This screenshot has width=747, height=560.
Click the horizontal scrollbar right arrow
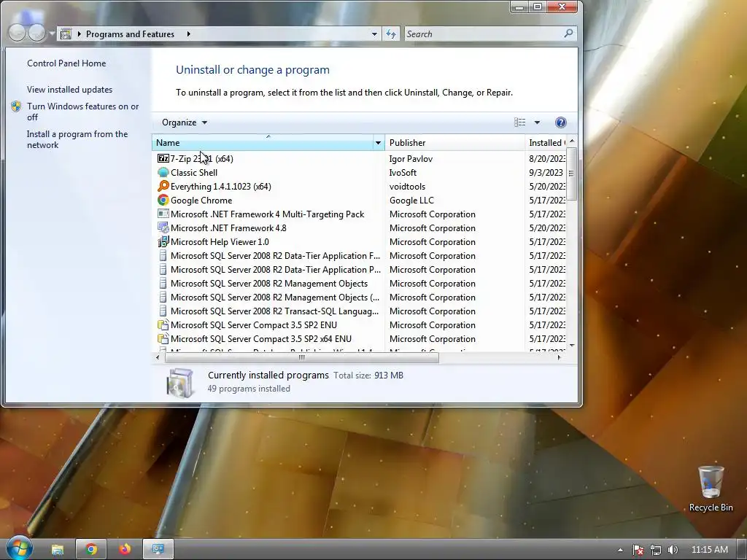point(560,357)
